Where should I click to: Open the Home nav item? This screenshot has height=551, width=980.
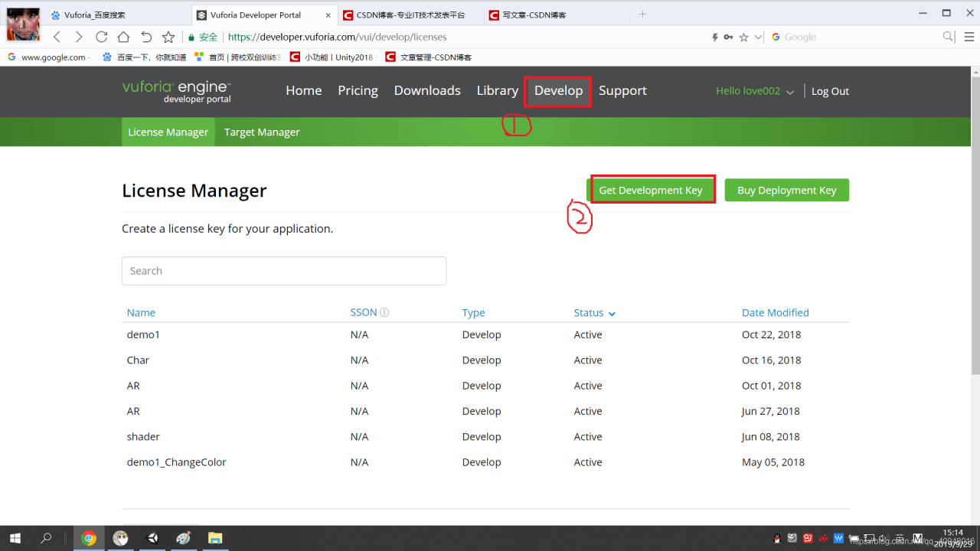click(x=304, y=90)
